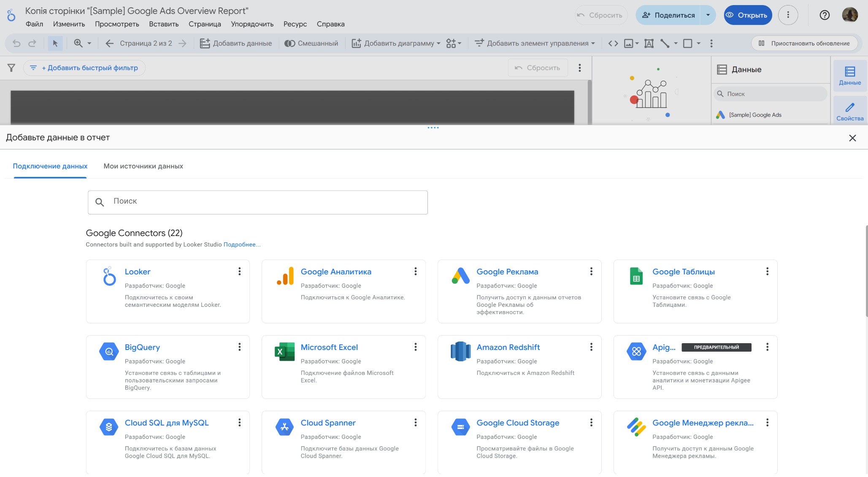
Task: Click Добавить быстрый фильтр button
Action: pos(84,68)
